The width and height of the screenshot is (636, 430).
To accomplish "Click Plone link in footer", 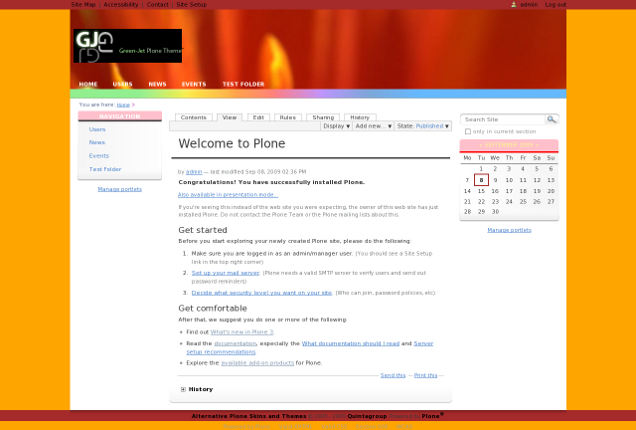I will (431, 416).
